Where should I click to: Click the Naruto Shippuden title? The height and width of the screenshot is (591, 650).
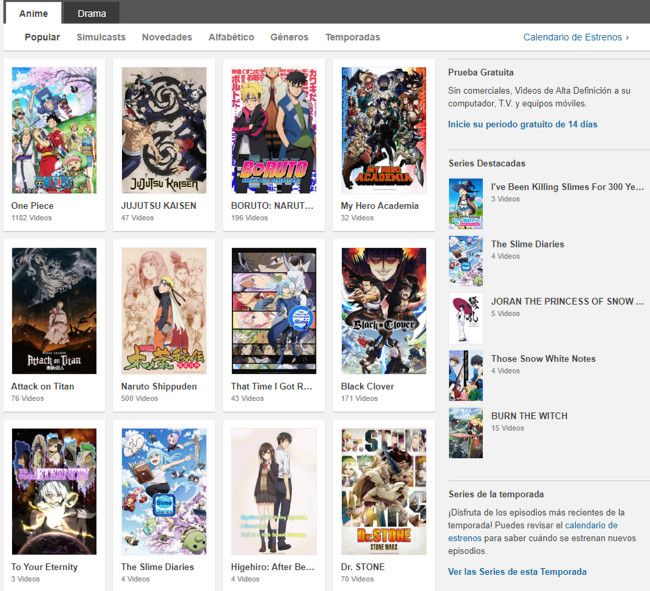pos(159,387)
